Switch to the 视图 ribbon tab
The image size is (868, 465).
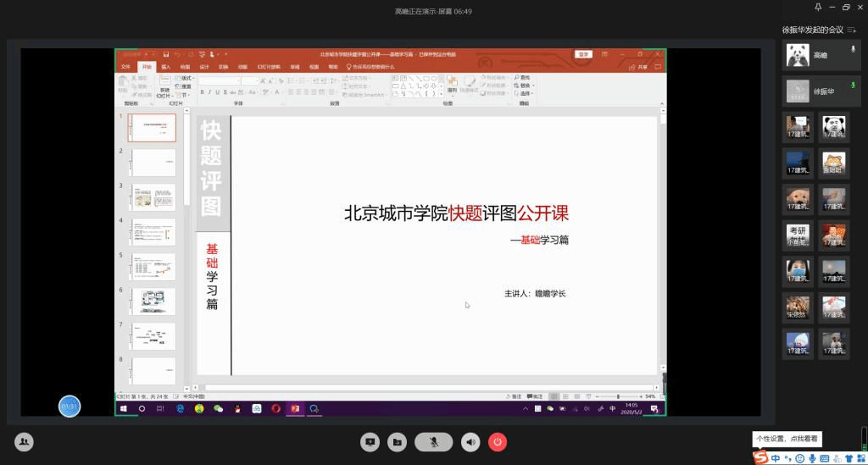tap(314, 67)
